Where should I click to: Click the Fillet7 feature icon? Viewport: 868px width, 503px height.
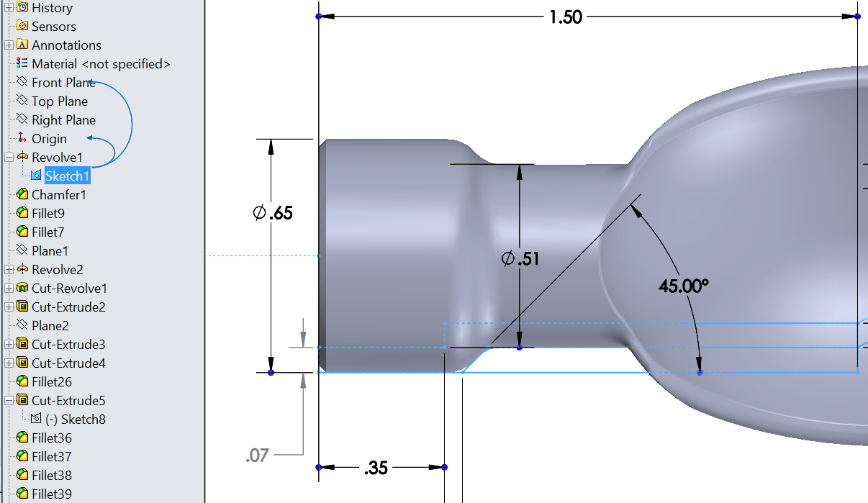coord(22,232)
